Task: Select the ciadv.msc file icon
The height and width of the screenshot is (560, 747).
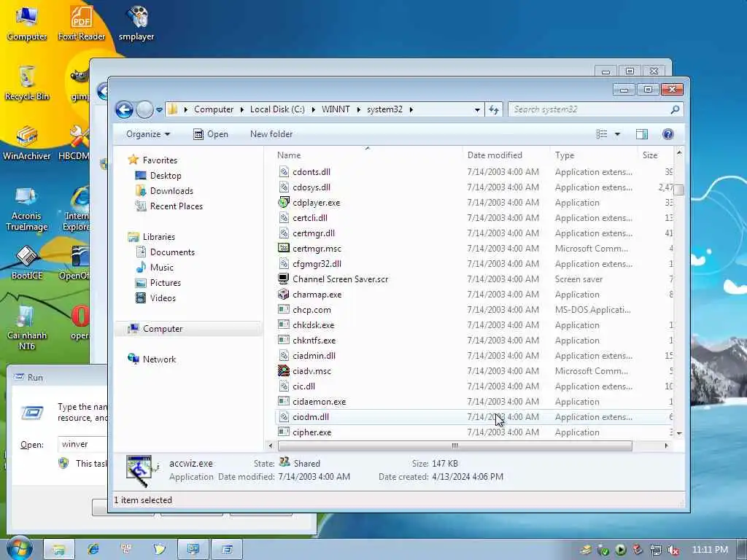Action: tap(284, 370)
